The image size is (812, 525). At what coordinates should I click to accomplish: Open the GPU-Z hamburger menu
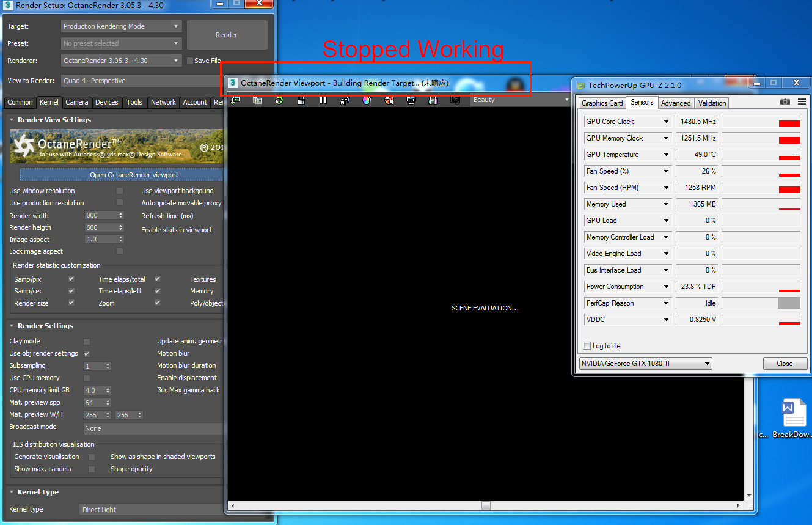pyautogui.click(x=802, y=101)
